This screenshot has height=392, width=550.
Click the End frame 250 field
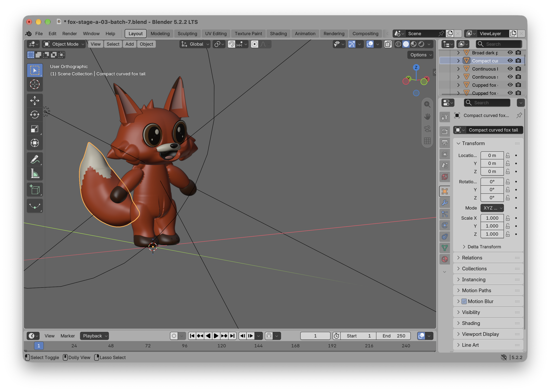click(393, 336)
